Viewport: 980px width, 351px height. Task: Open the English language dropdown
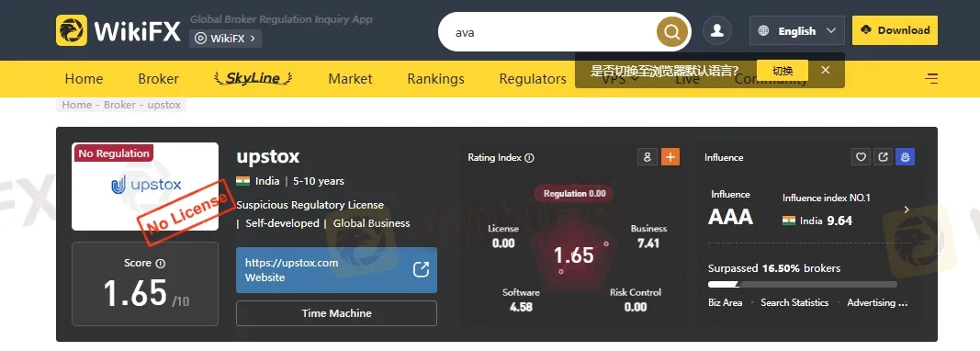797,30
